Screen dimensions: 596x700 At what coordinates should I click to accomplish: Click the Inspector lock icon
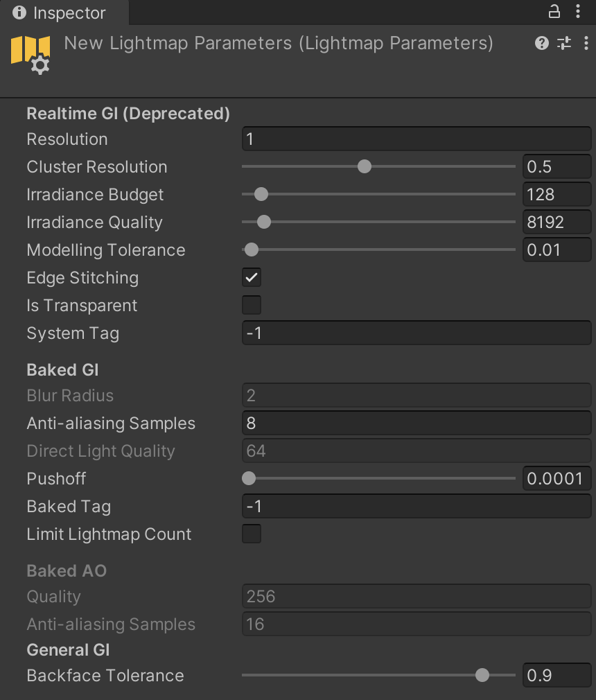[554, 11]
